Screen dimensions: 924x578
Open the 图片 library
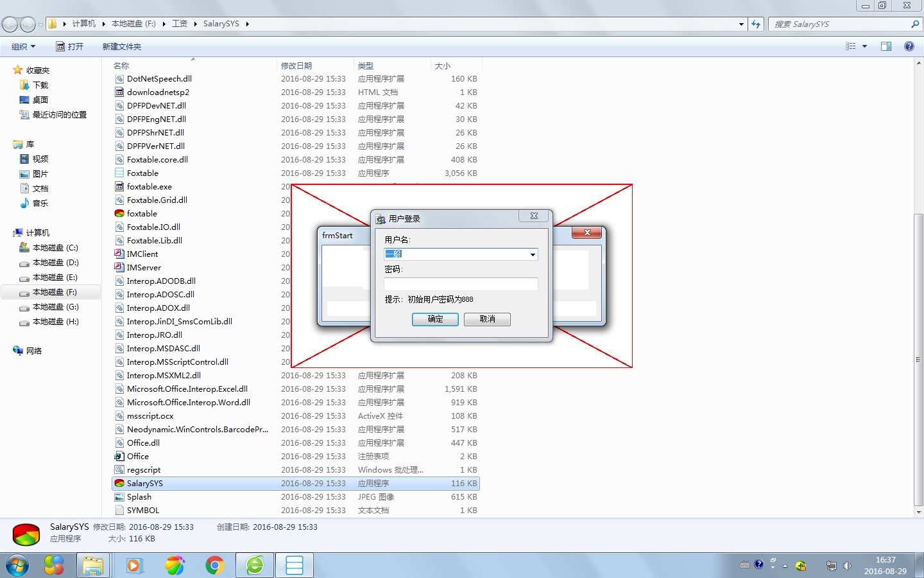(40, 173)
